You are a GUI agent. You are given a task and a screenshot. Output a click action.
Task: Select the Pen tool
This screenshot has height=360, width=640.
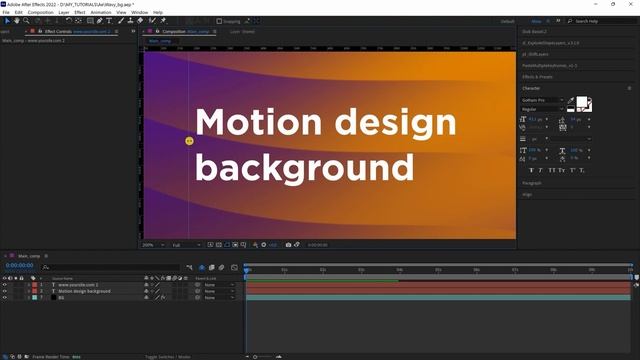100,21
